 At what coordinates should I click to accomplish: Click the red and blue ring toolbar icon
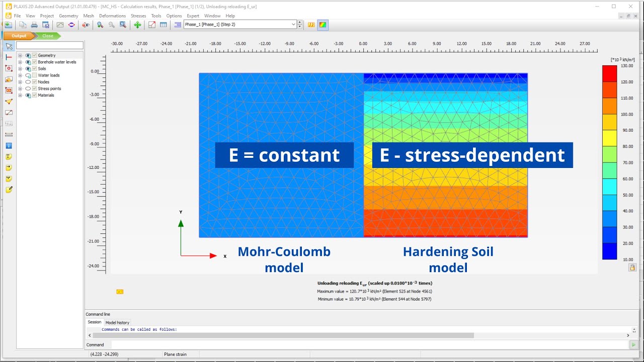tap(71, 25)
